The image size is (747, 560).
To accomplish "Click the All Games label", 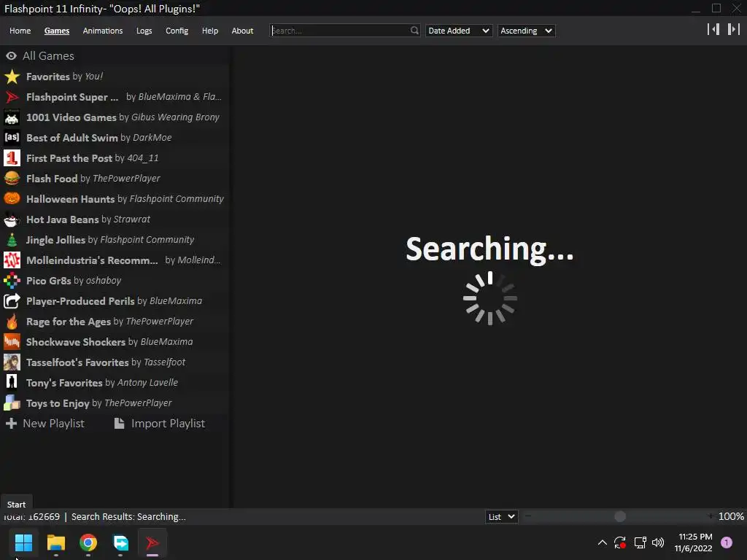I will [x=49, y=56].
